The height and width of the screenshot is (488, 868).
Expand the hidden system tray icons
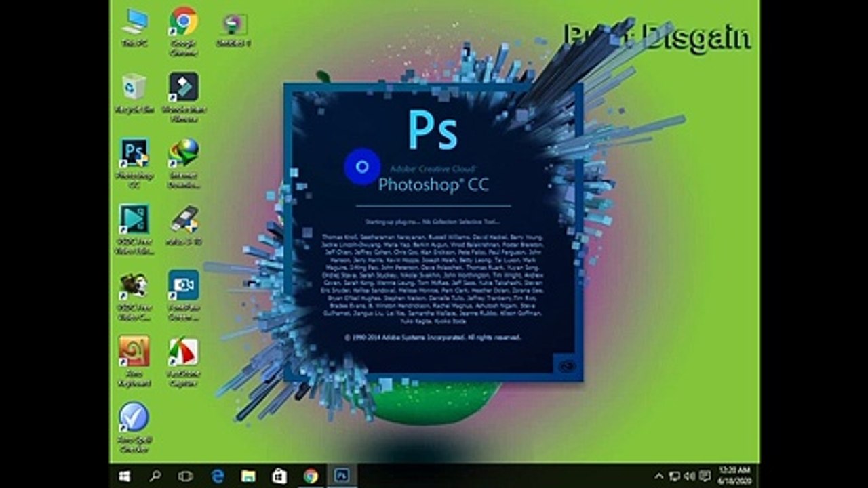(659, 476)
